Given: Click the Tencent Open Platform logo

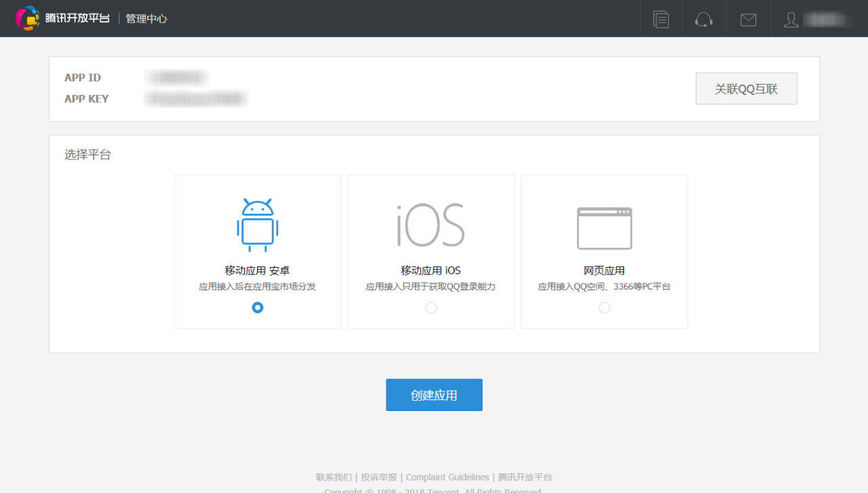Looking at the screenshot, I should (28, 18).
